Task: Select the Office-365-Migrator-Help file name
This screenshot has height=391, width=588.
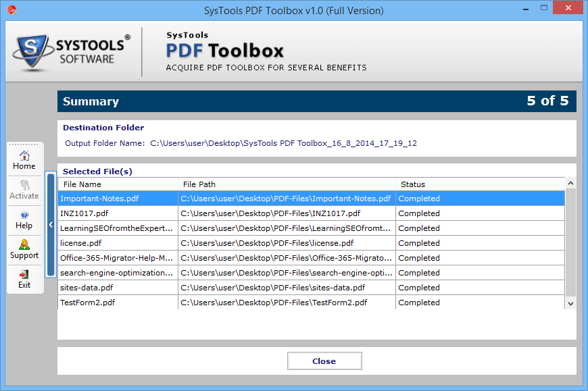Action: tap(116, 258)
